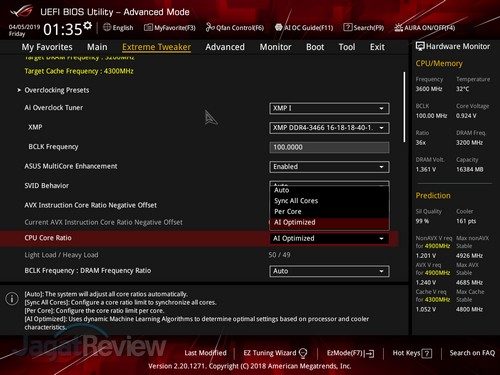Click the Last Modified button

(x=205, y=353)
